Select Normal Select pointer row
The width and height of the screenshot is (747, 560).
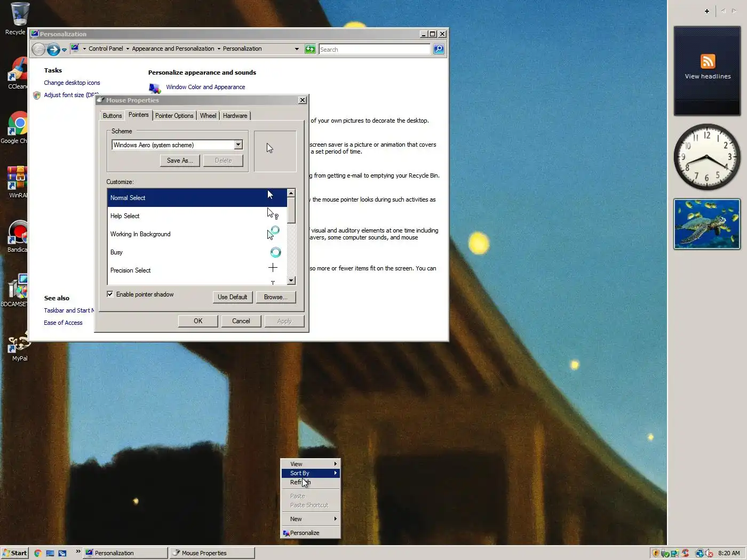click(197, 198)
